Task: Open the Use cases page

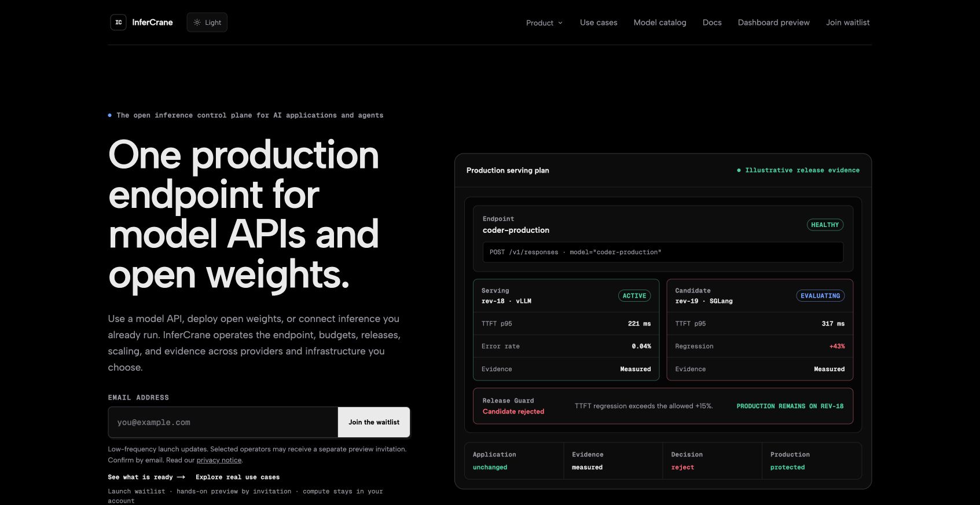Action: pyautogui.click(x=599, y=23)
